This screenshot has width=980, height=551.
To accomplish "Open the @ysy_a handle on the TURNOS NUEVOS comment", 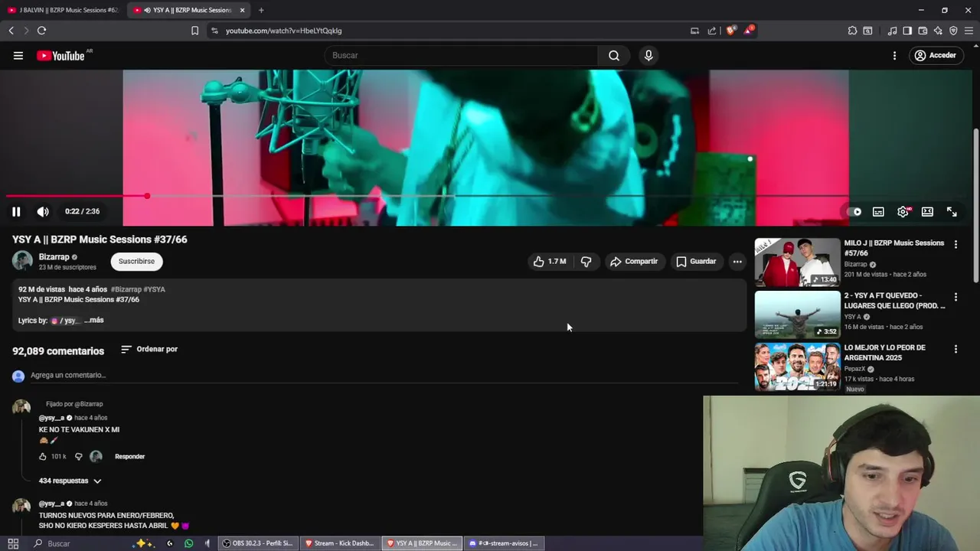I will pyautogui.click(x=51, y=504).
